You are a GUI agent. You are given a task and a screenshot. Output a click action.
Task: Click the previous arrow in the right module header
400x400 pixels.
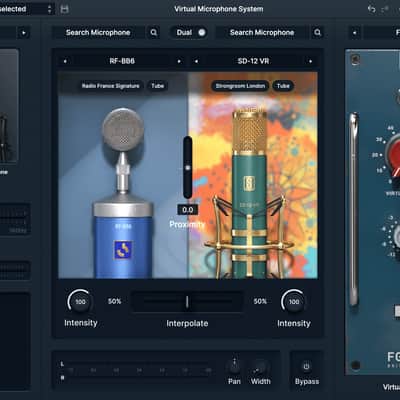(x=355, y=33)
